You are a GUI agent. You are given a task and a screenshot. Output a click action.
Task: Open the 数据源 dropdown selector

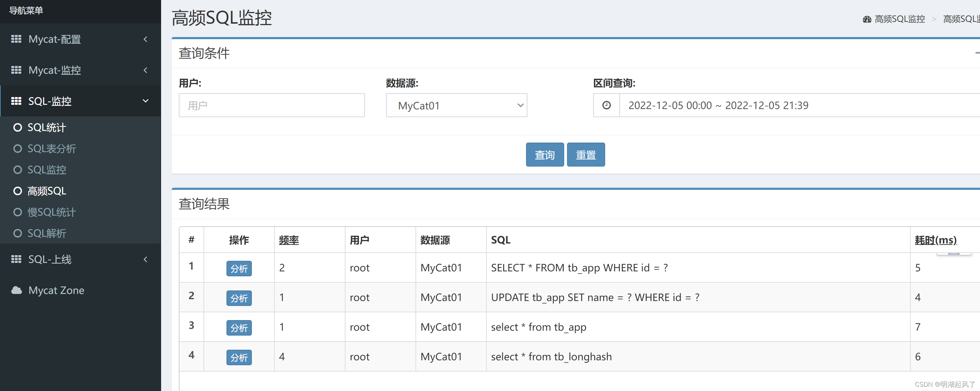pyautogui.click(x=456, y=105)
